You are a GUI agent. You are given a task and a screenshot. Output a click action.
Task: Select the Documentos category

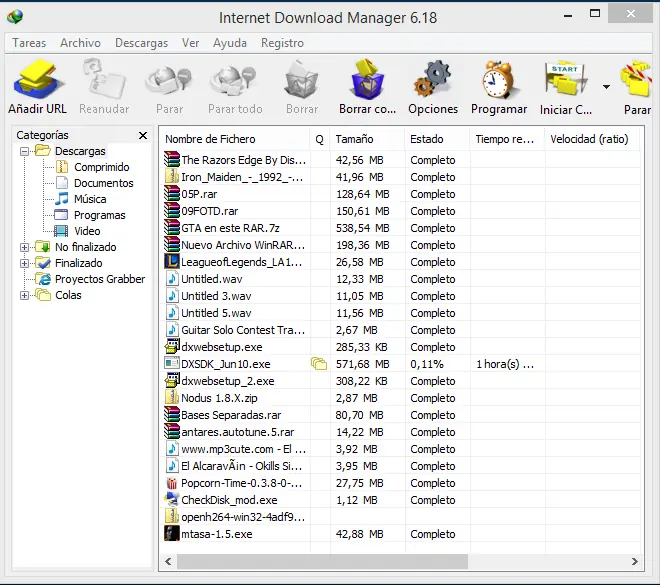(x=104, y=183)
